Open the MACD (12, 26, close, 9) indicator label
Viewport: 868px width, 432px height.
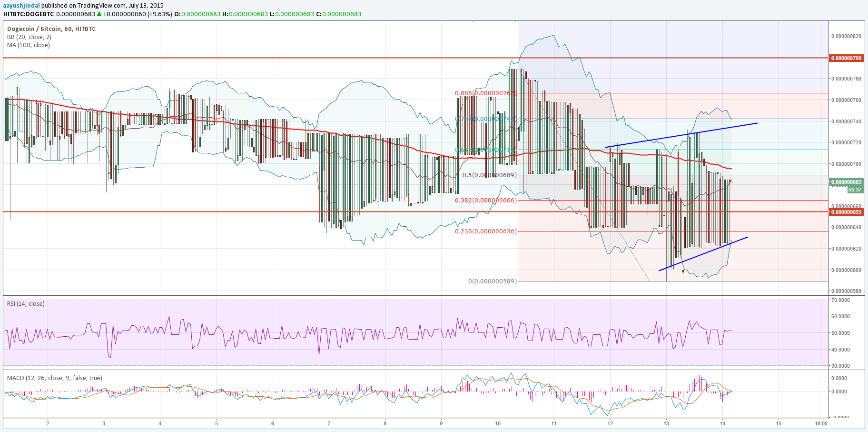(x=54, y=378)
